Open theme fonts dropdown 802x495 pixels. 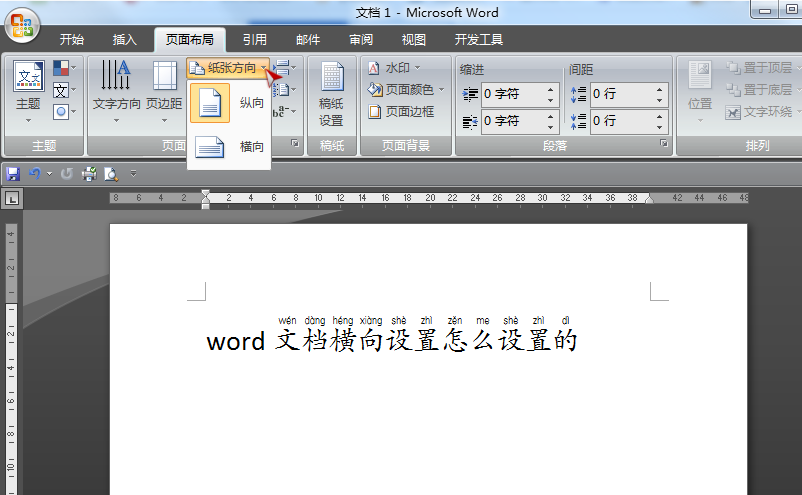(x=65, y=90)
